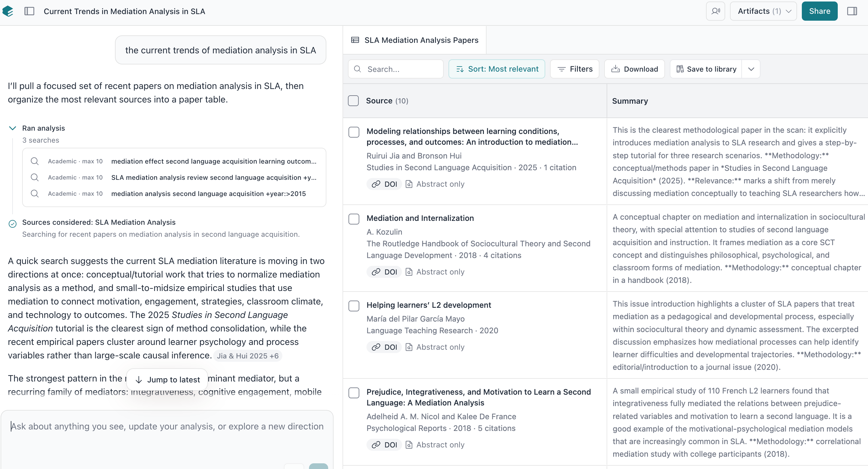The height and width of the screenshot is (469, 868).
Task: Click summary text for Kozulin conceptual chapter
Action: 738,248
